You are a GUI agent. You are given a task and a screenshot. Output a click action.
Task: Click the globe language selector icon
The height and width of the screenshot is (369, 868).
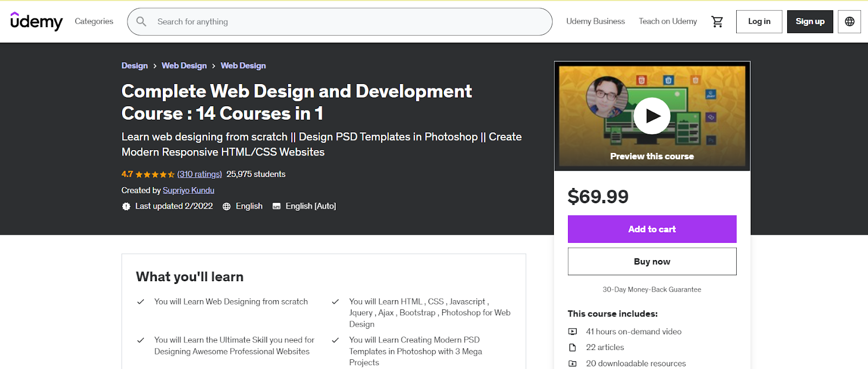(849, 22)
